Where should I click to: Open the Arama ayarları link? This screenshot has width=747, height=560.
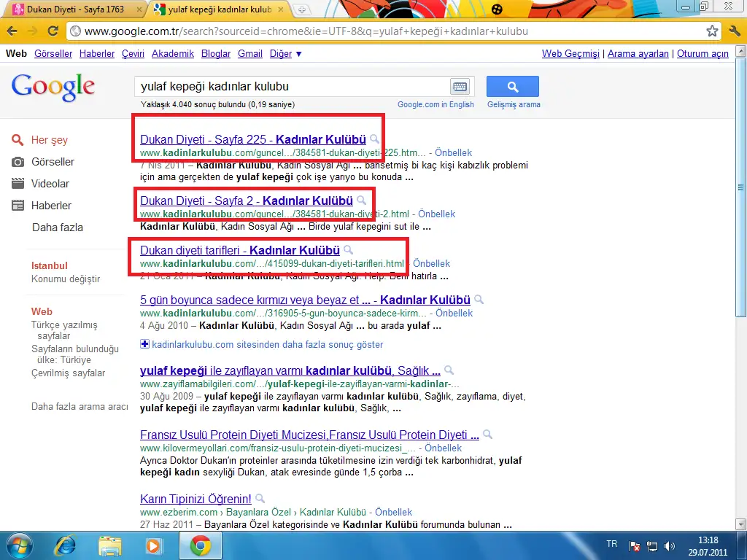[x=638, y=54]
